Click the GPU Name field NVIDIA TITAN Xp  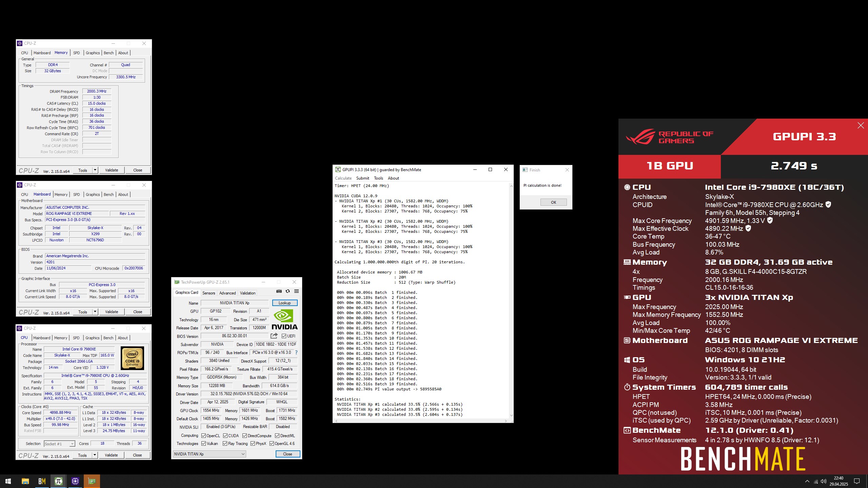click(235, 303)
